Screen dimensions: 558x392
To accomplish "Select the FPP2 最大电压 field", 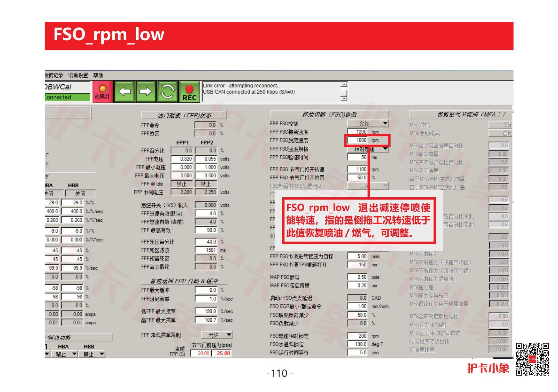I will pos(206,175).
